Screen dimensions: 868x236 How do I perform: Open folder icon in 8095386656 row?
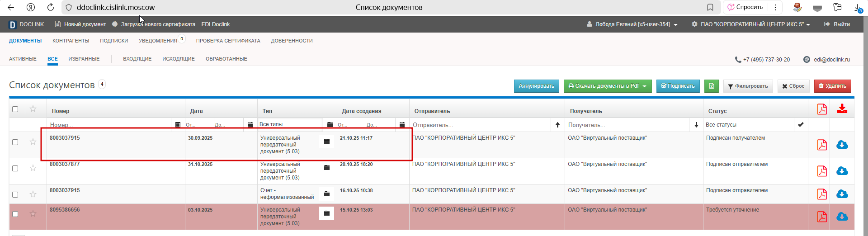pos(326,213)
